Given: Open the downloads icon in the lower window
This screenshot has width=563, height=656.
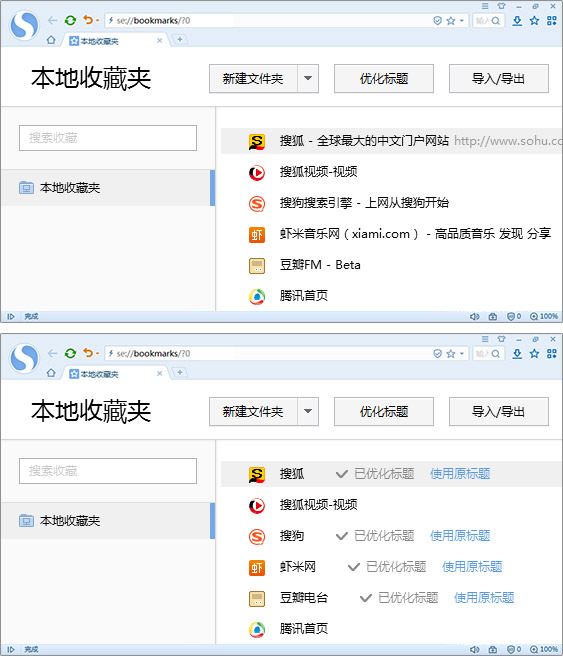Looking at the screenshot, I should click(x=517, y=354).
